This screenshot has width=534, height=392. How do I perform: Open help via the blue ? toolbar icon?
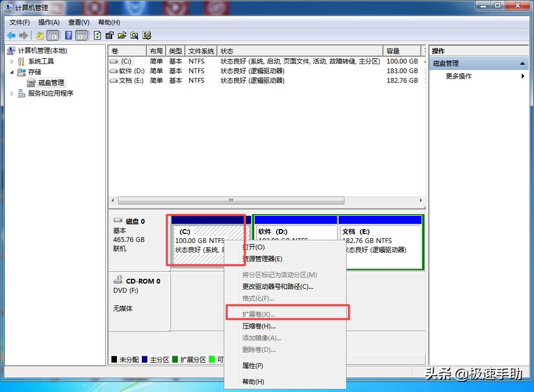(x=68, y=35)
